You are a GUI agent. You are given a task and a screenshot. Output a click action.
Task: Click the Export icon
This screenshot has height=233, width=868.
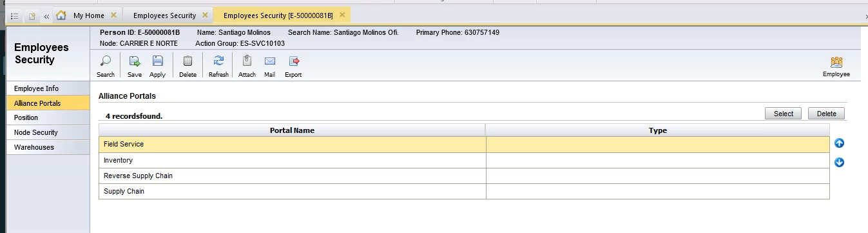coord(294,61)
